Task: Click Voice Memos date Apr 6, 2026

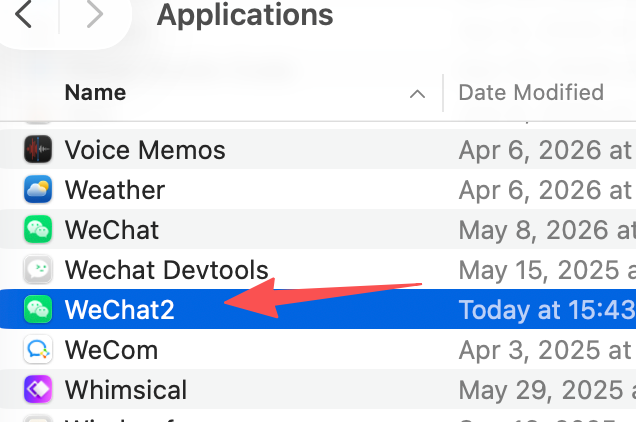Action: click(546, 150)
